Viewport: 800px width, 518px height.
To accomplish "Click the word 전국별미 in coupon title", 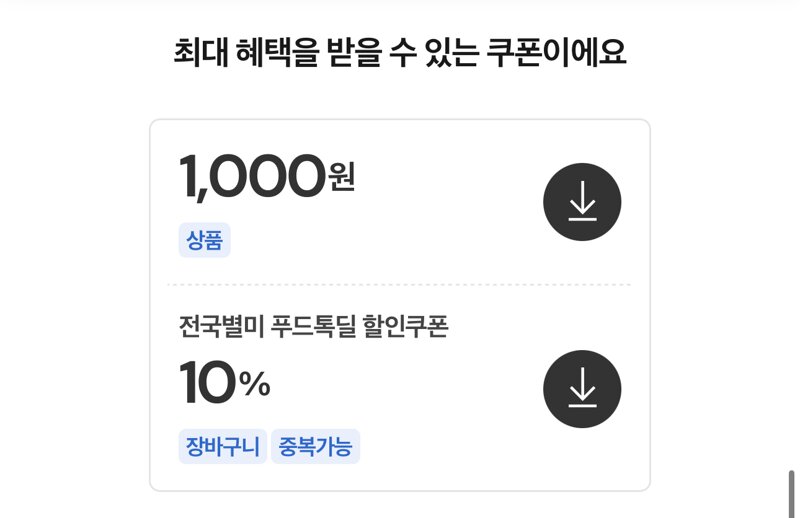I will pos(221,326).
